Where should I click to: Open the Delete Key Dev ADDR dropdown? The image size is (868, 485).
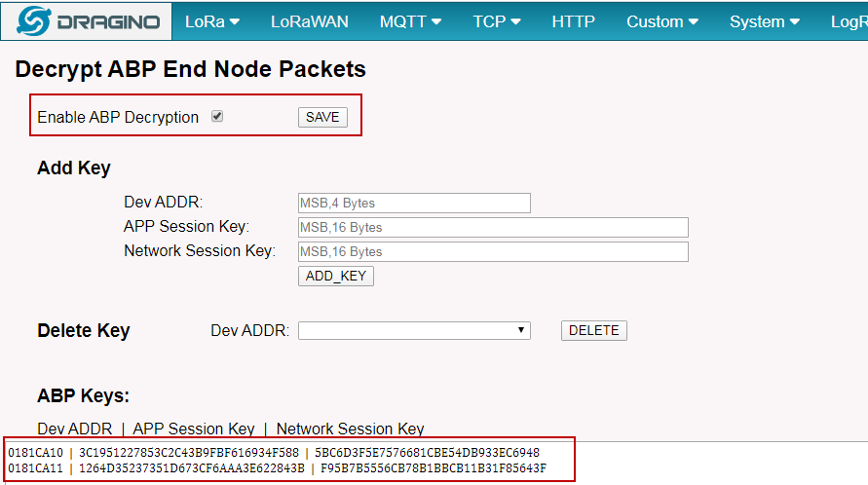tap(414, 330)
